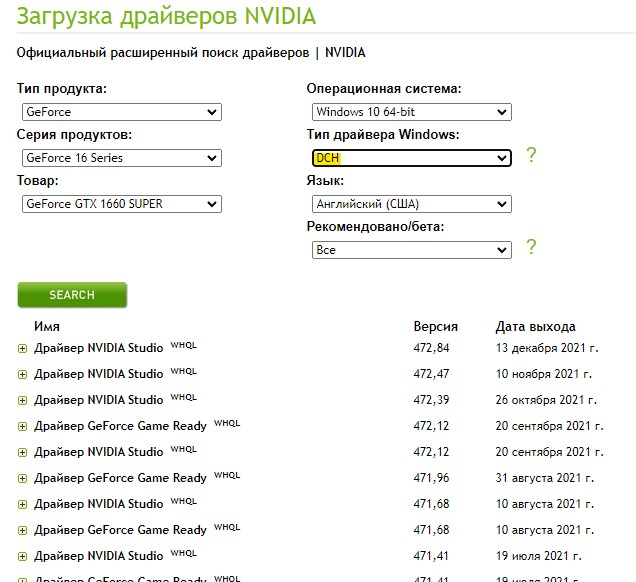The image size is (636, 582).
Task: Open the product type dropdown showing GeForce
Action: [122, 112]
